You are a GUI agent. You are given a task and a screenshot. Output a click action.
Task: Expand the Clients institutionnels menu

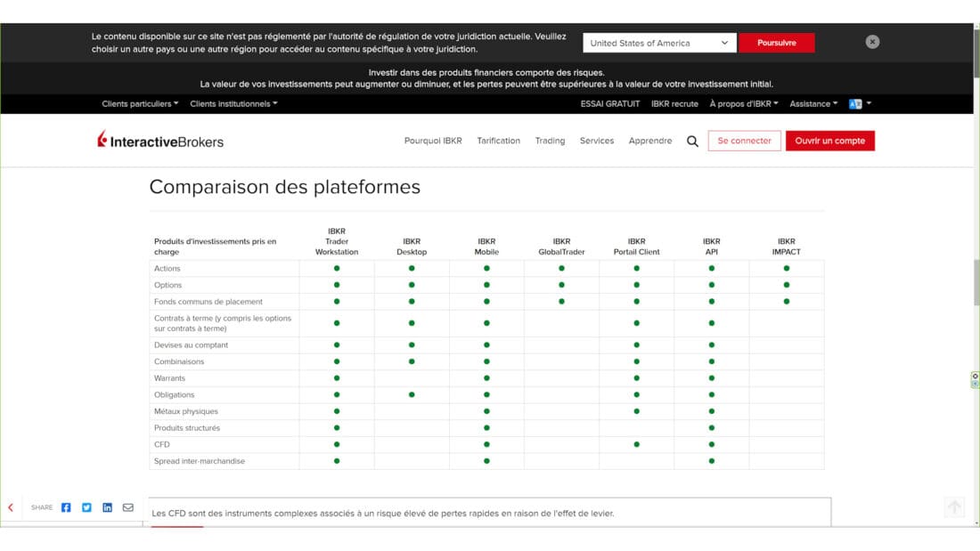coord(233,104)
